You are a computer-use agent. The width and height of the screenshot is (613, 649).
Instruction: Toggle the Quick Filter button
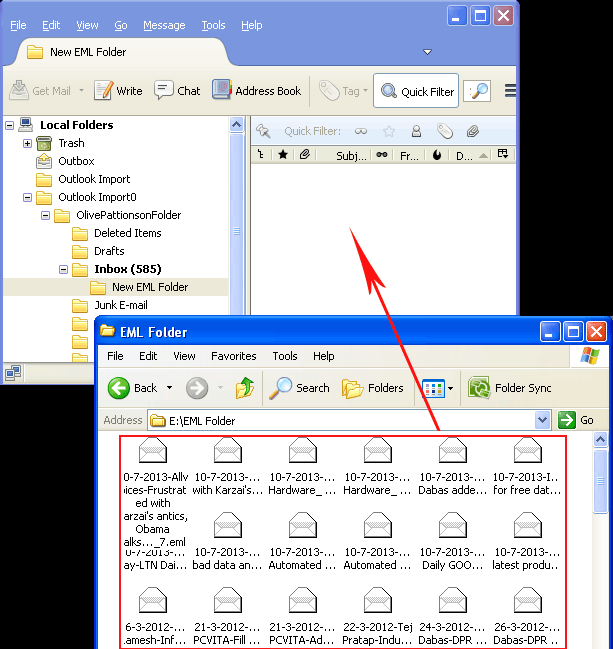pos(416,91)
